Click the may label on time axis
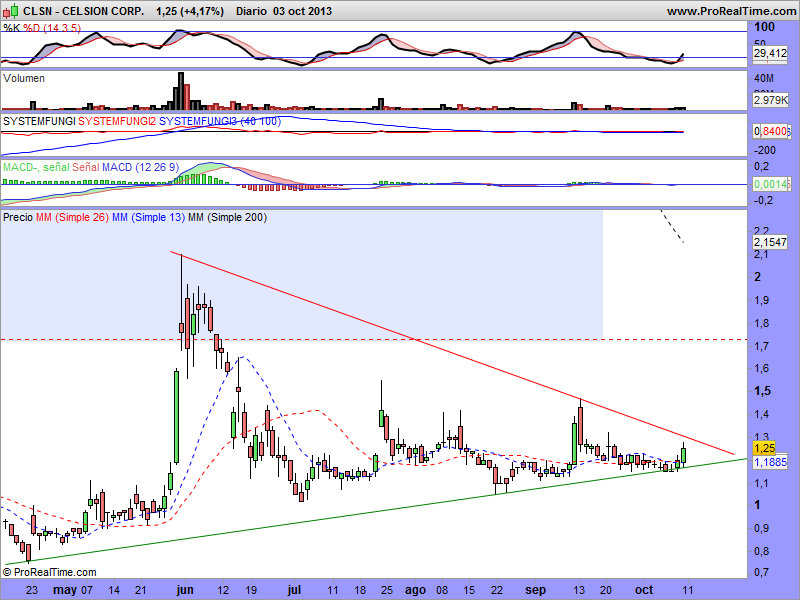Screen dimensions: 800x600 click(65, 590)
